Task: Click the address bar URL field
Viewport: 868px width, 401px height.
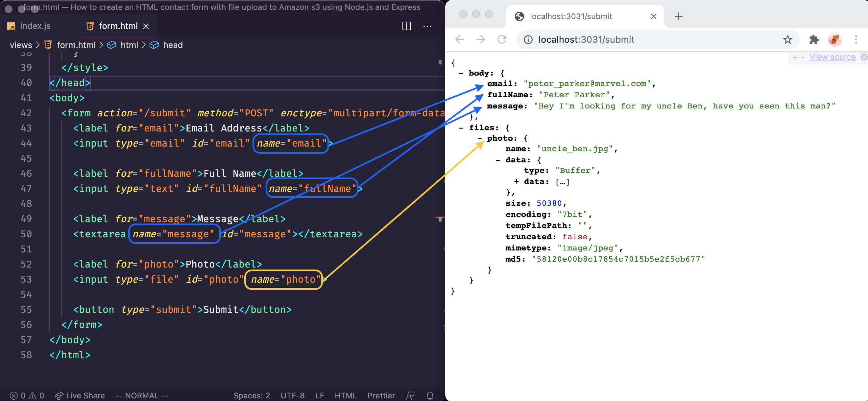Action: (x=586, y=39)
